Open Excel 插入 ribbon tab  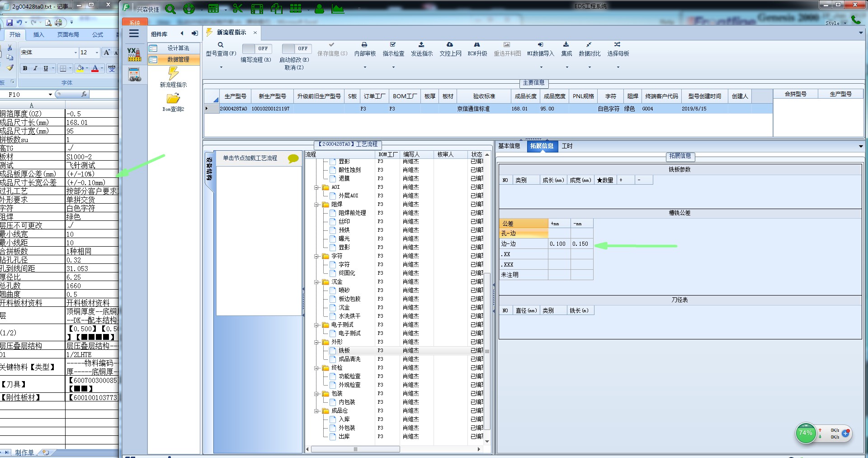coord(39,34)
